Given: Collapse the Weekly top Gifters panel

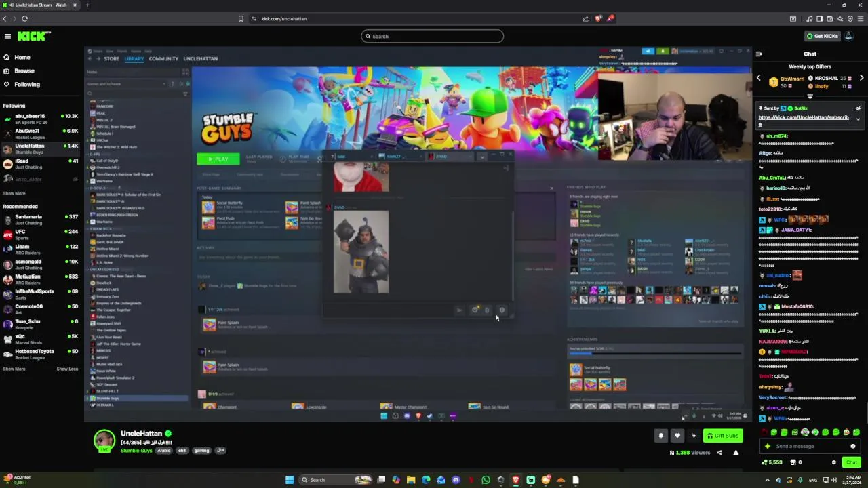Looking at the screenshot, I should [x=810, y=96].
